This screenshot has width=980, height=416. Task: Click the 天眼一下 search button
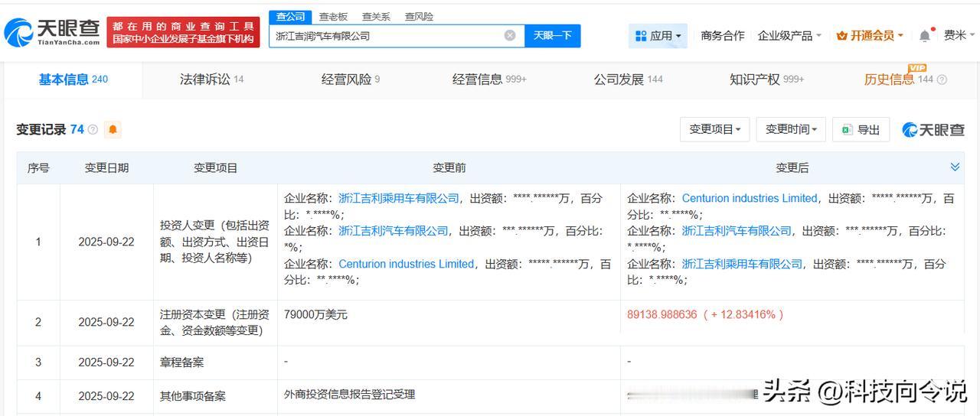coord(552,35)
